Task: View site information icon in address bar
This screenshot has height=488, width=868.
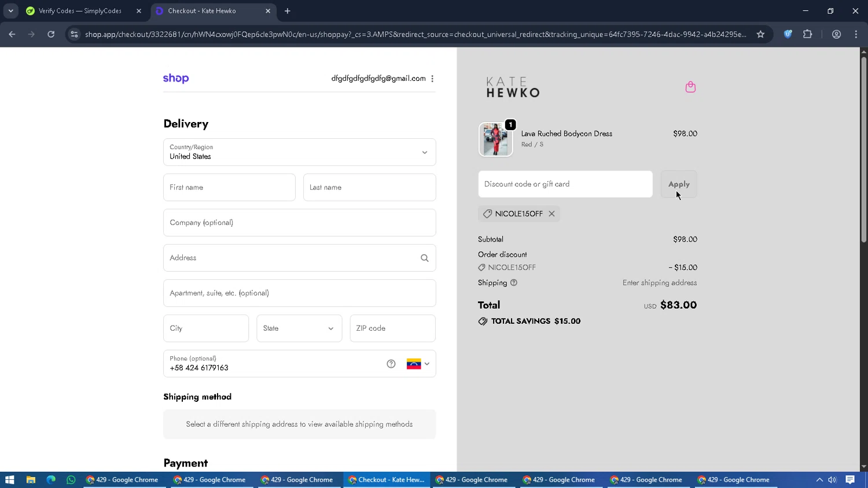Action: point(74,34)
